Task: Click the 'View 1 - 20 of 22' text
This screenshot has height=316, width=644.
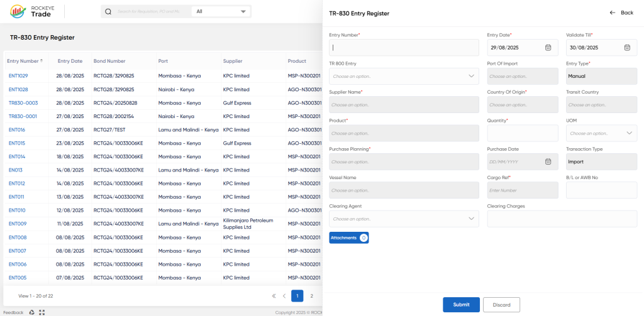Action: (36, 296)
